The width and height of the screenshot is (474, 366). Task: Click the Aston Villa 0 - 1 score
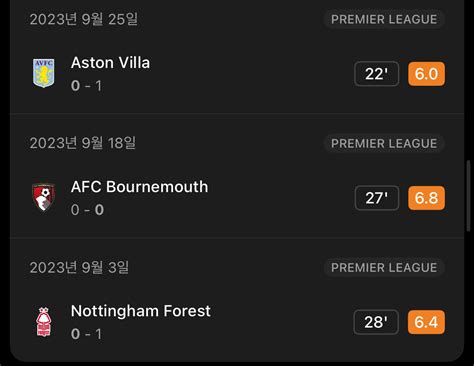tap(86, 86)
